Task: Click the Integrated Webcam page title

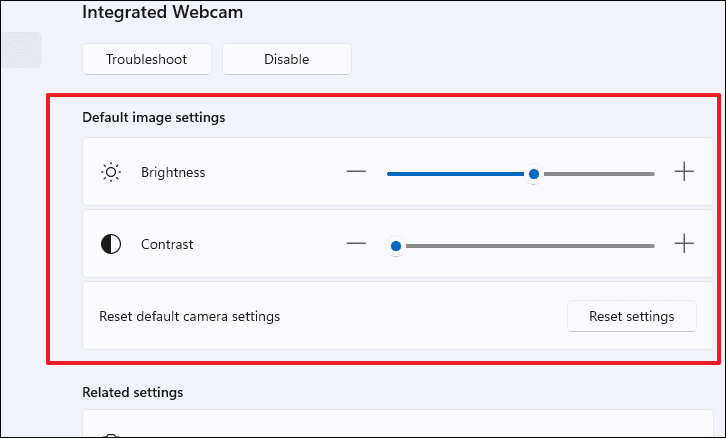Action: point(163,12)
